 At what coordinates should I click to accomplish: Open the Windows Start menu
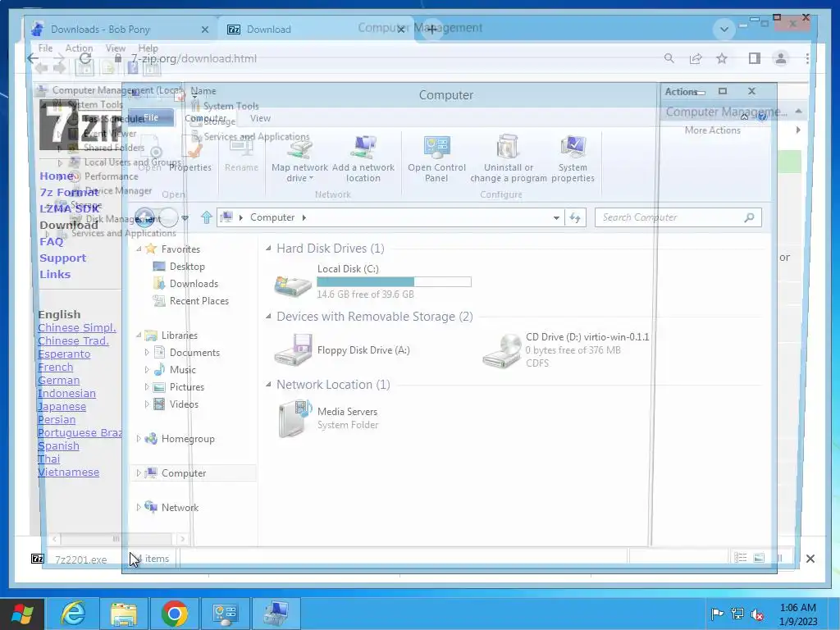click(22, 614)
